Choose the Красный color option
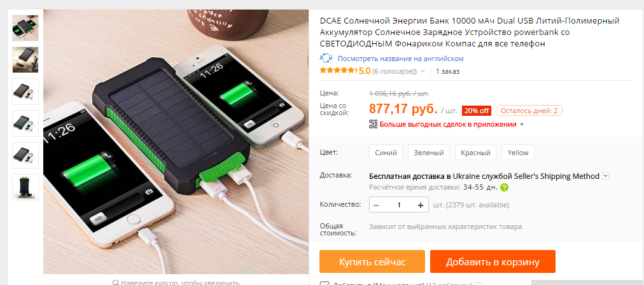This screenshot has height=285, width=644. (x=475, y=153)
